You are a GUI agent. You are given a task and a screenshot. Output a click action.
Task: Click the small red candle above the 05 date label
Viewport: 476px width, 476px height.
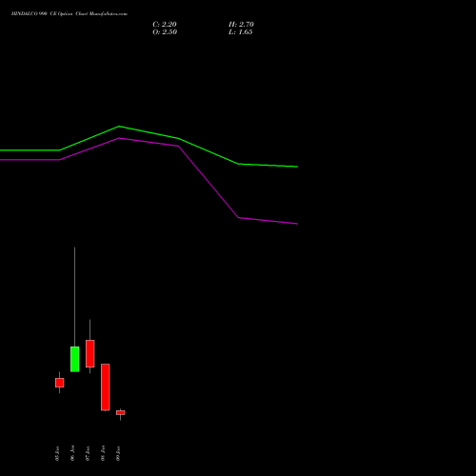(x=60, y=383)
